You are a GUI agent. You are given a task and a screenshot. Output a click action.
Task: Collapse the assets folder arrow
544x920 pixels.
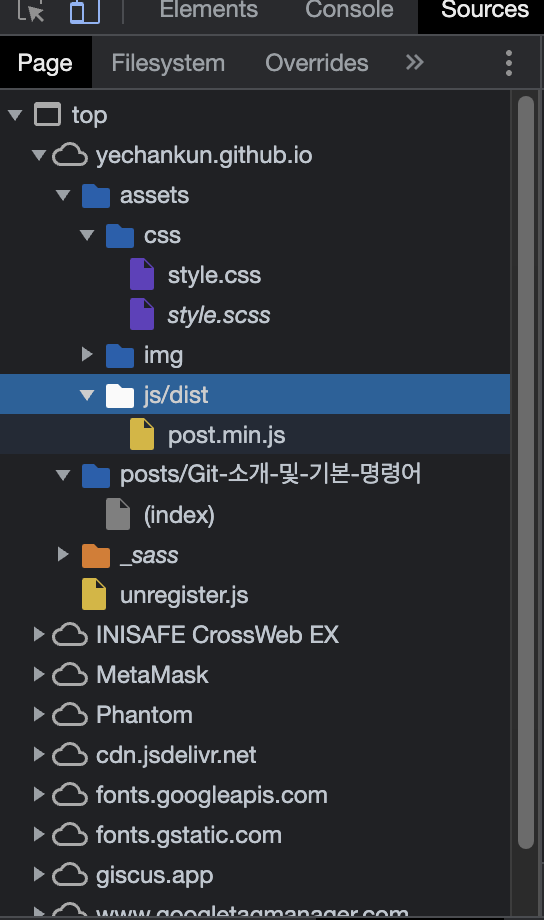click(x=63, y=195)
